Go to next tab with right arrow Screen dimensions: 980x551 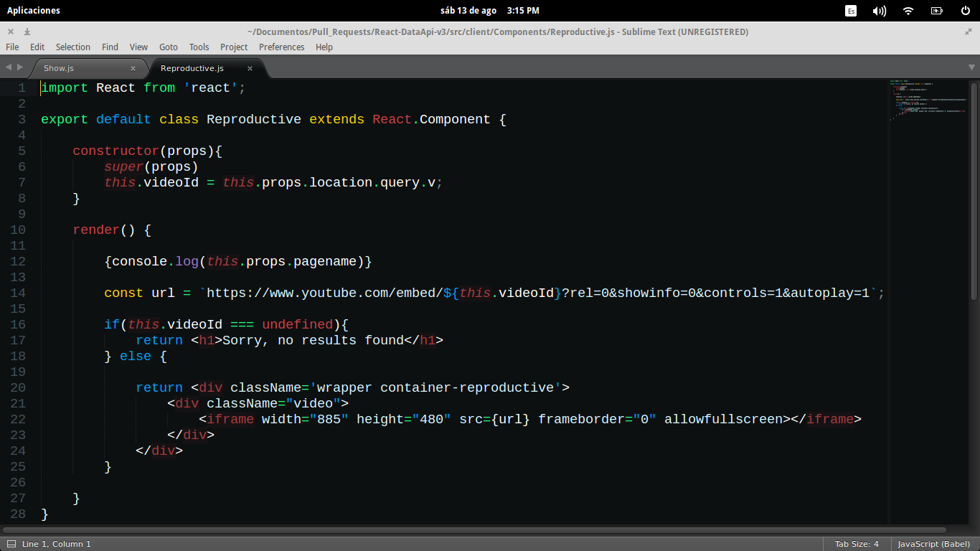tap(19, 67)
